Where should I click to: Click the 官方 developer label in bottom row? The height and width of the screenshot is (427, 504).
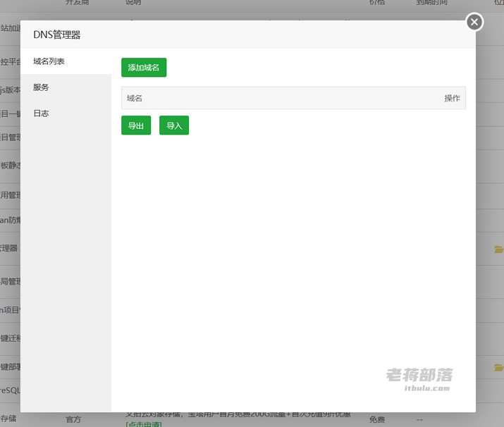tap(73, 419)
